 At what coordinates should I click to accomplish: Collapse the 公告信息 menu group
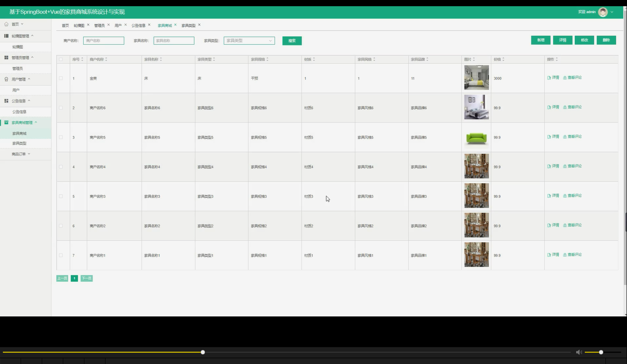(29, 101)
